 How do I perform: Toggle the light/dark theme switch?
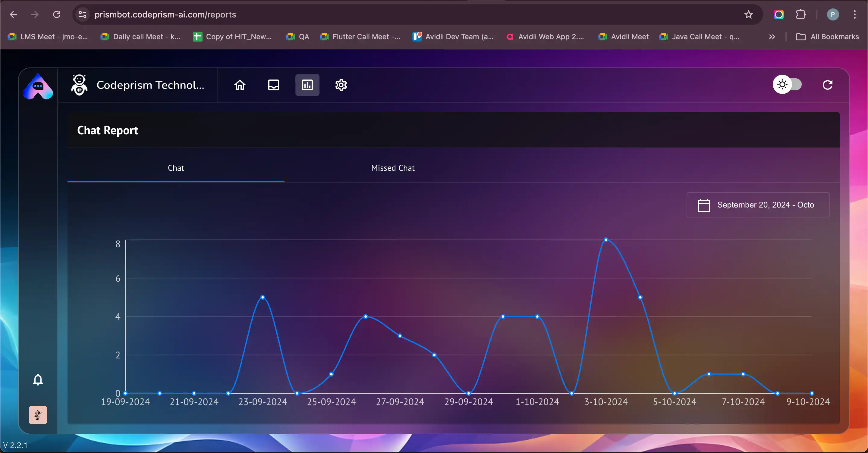click(787, 85)
